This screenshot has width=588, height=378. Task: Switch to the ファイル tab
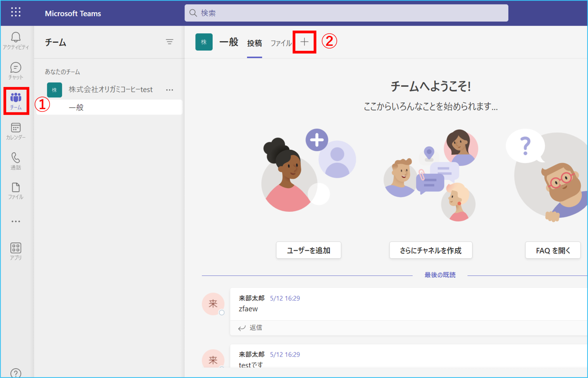click(281, 43)
